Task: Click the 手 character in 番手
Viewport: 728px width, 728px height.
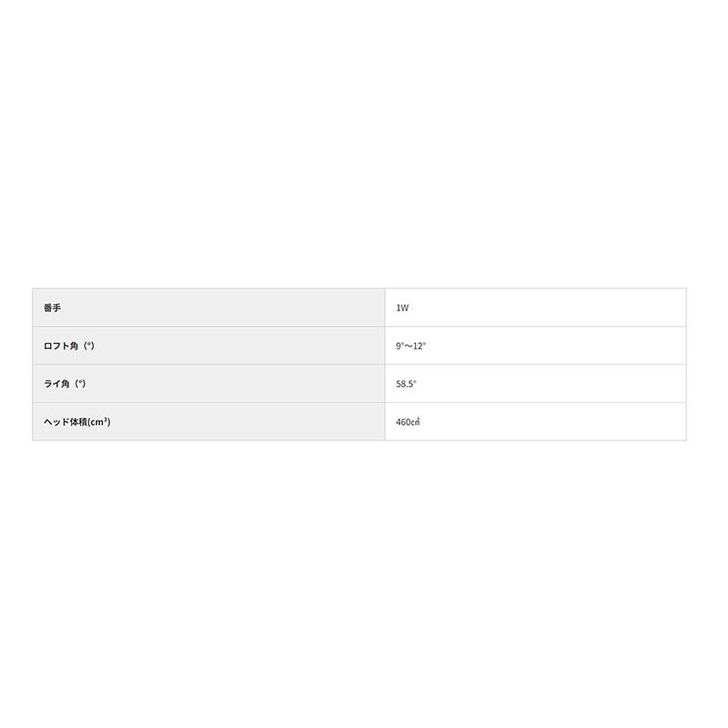Action: [x=56, y=308]
